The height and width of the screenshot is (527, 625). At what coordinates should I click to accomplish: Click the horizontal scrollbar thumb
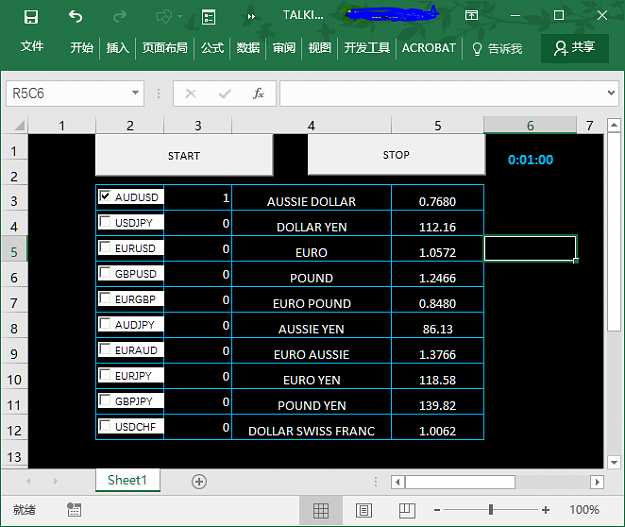click(x=460, y=482)
